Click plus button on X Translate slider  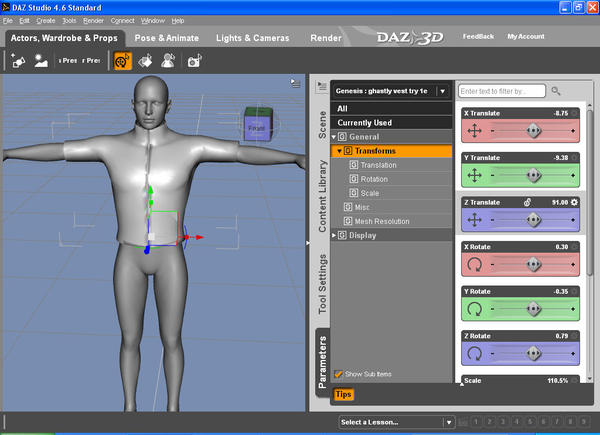(x=573, y=131)
